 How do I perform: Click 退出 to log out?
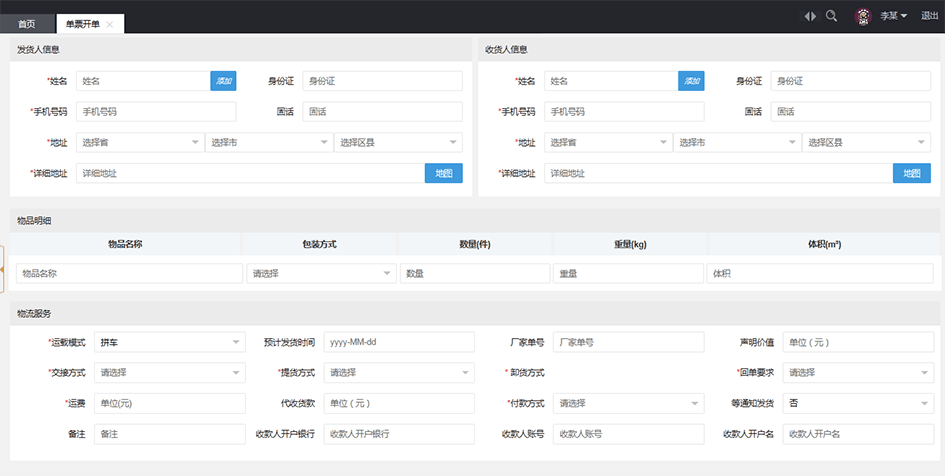(929, 16)
